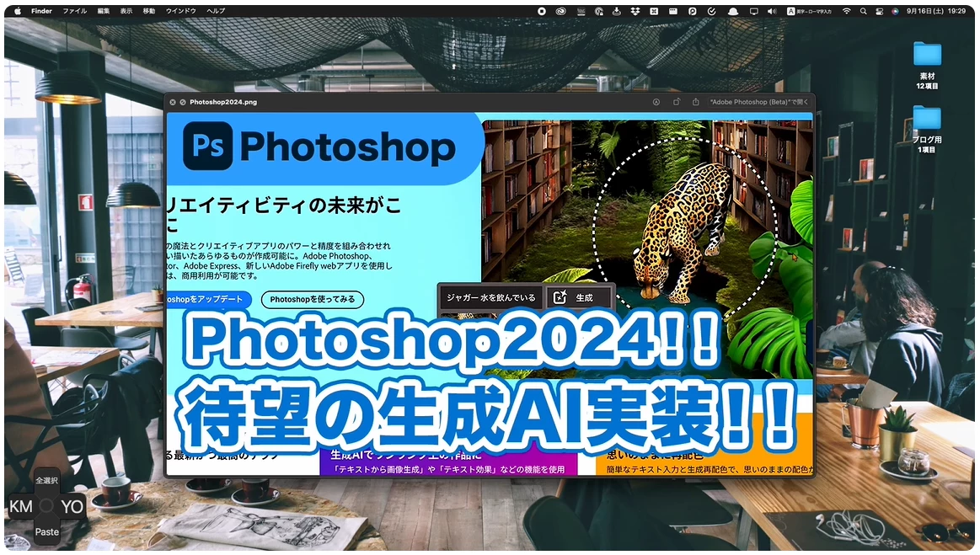Click the circled P icon in menu bar
Image resolution: width=980 pixels, height=555 pixels.
693,11
